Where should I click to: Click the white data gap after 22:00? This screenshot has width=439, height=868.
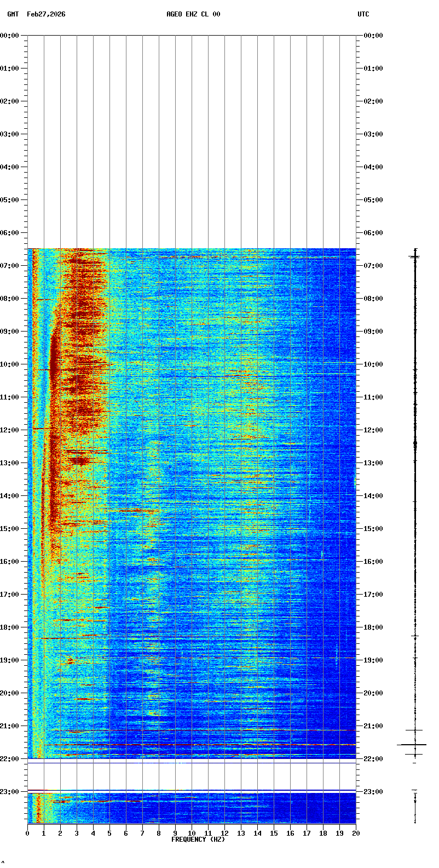[192, 776]
